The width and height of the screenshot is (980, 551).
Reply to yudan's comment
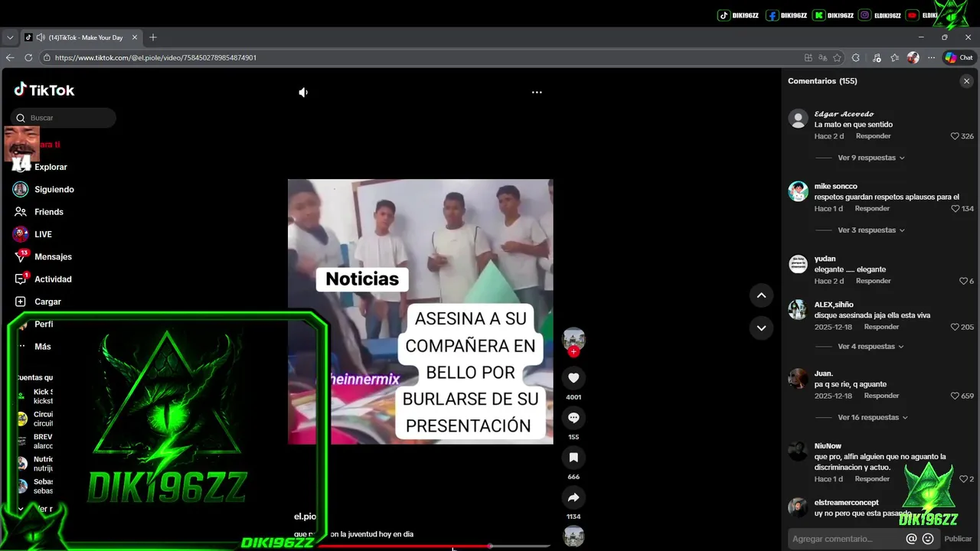873,281
